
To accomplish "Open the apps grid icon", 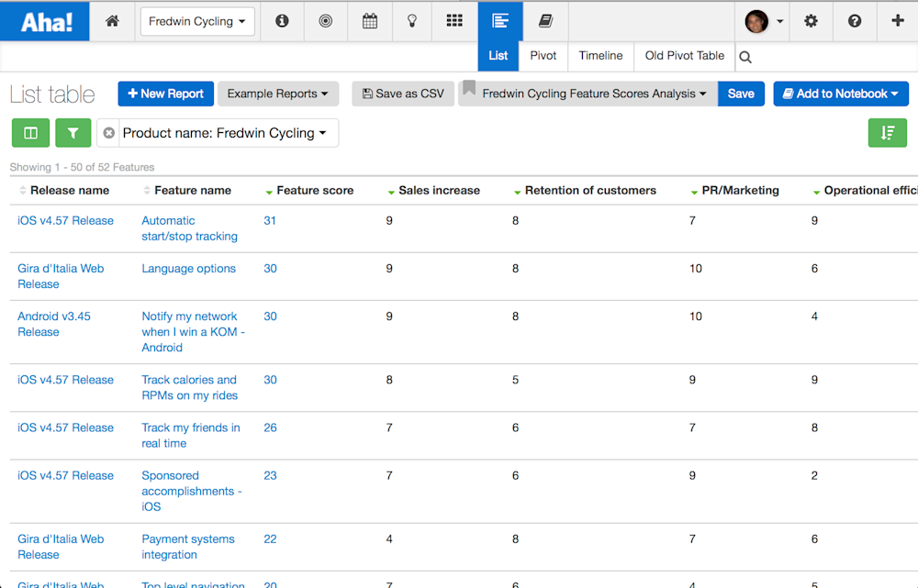I will click(x=453, y=20).
